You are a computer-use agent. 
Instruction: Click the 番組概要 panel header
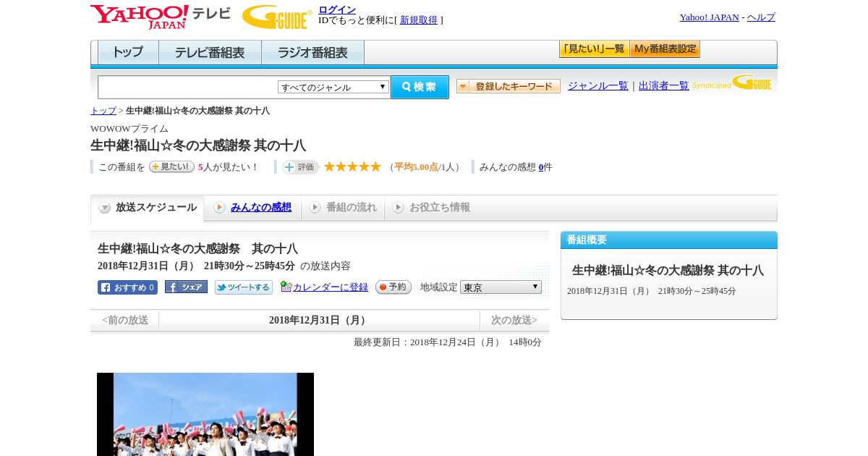669,240
